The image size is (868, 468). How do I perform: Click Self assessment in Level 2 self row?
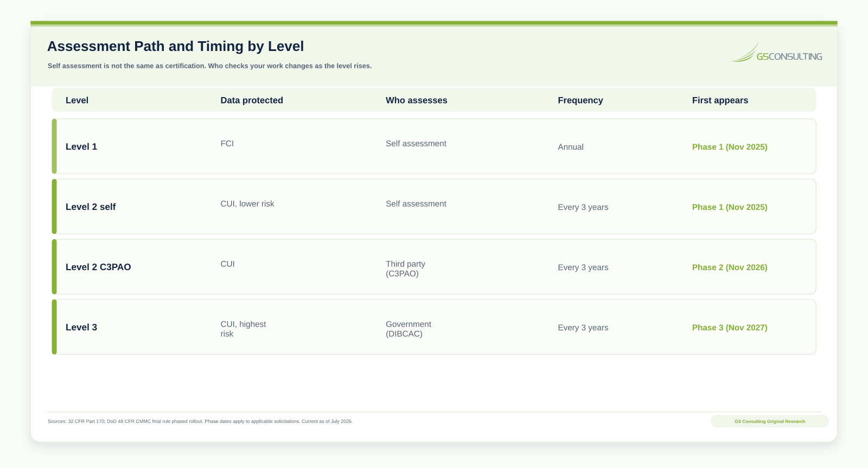click(x=416, y=204)
